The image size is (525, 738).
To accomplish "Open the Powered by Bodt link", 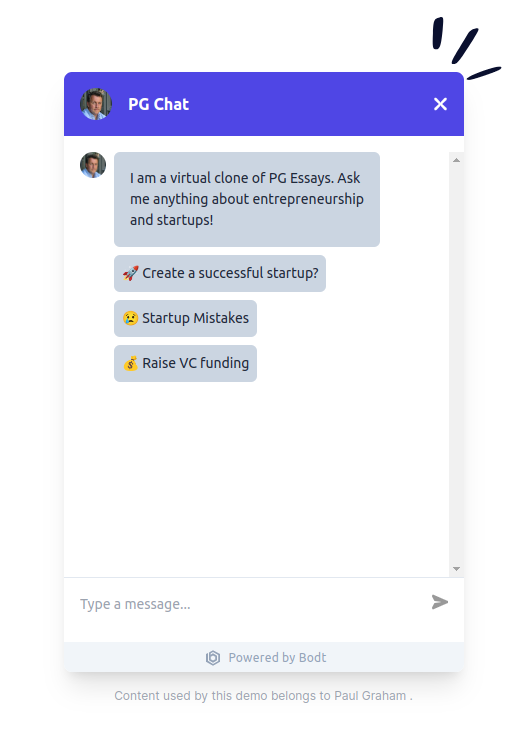I will 266,658.
